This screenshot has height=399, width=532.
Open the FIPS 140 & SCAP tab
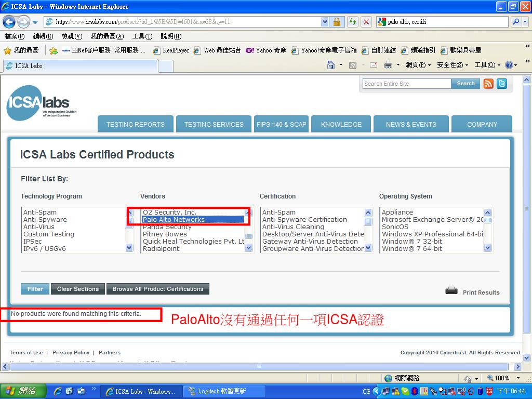[281, 124]
